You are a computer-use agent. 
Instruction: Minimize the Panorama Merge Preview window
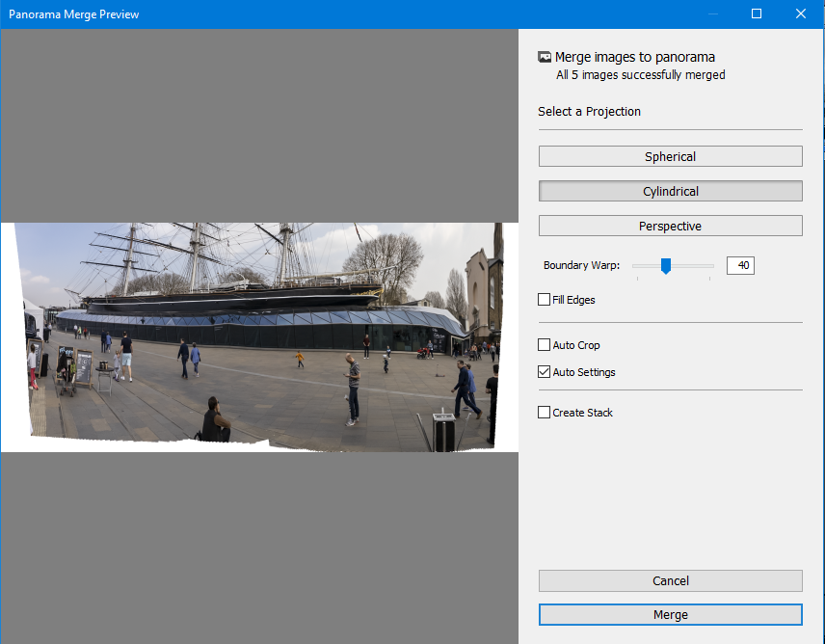point(713,13)
